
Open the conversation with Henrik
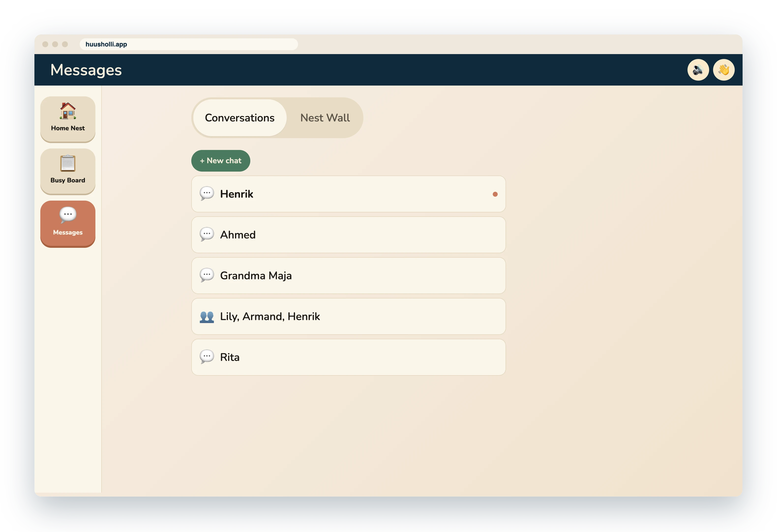(x=348, y=194)
